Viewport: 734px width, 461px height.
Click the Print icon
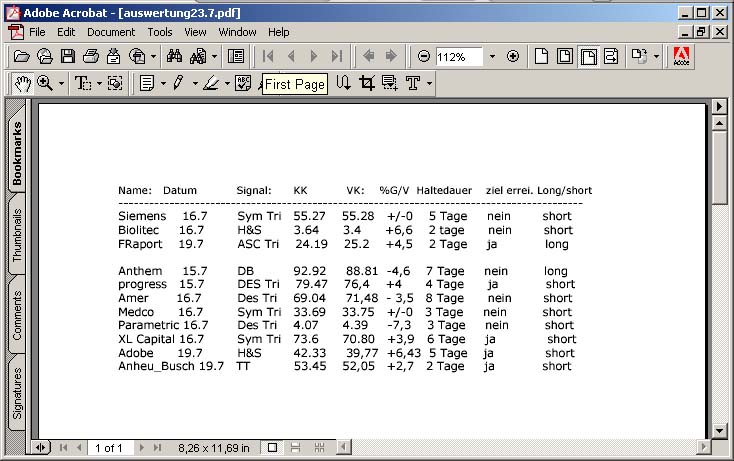tap(91, 57)
